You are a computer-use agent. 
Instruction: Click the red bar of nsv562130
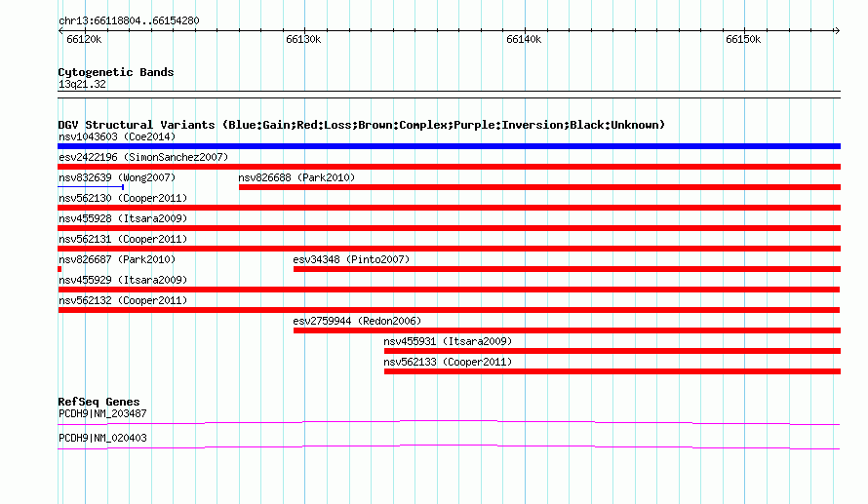449,208
